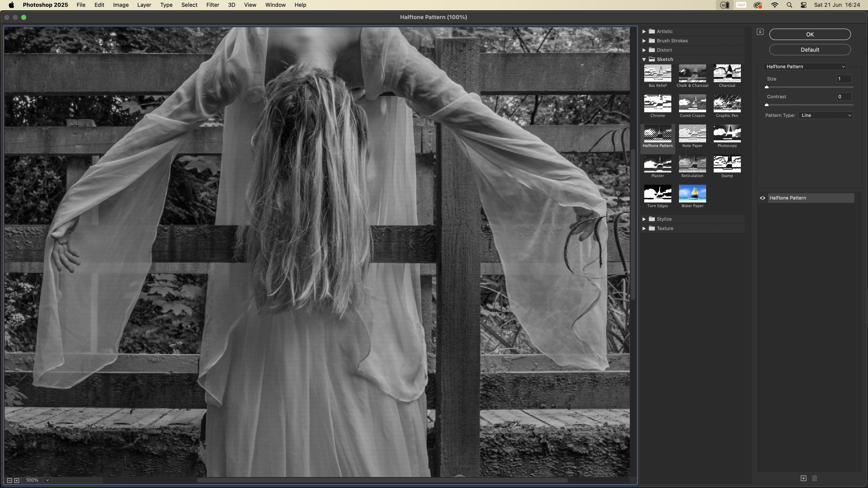Click the new effect layer icon
The height and width of the screenshot is (488, 868).
point(803,478)
